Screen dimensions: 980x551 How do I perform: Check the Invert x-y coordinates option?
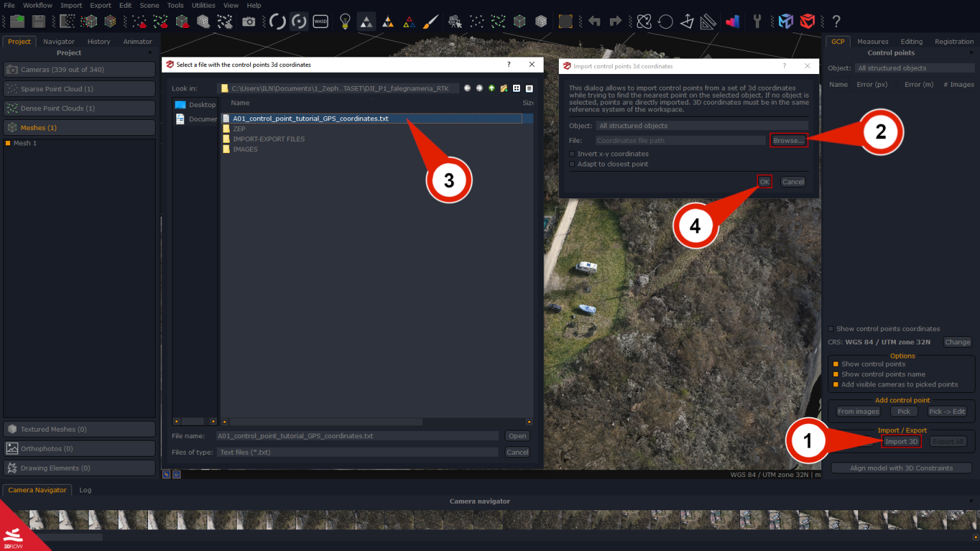572,154
